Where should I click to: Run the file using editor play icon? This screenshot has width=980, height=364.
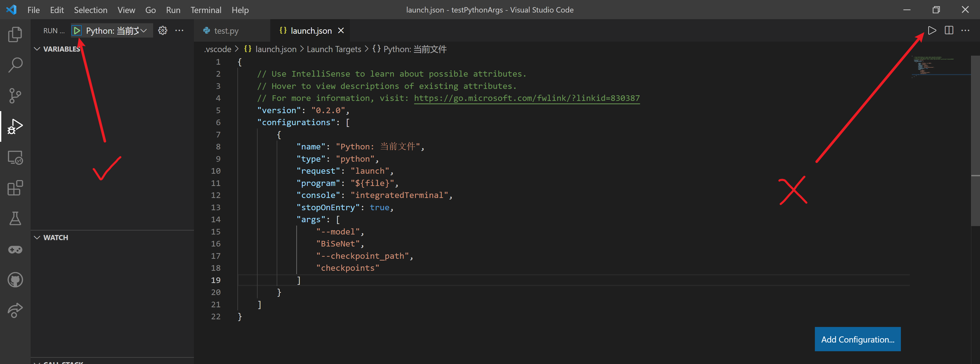[x=932, y=30]
